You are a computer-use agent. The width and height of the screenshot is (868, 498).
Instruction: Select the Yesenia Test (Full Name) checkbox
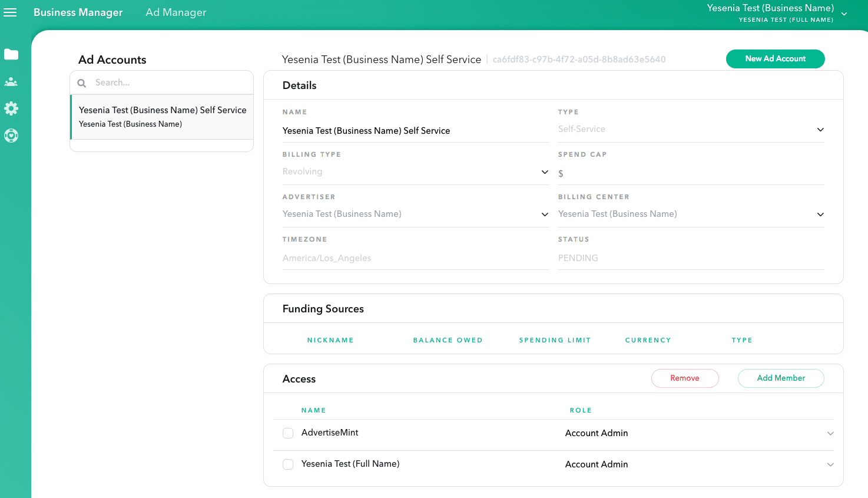pos(288,464)
